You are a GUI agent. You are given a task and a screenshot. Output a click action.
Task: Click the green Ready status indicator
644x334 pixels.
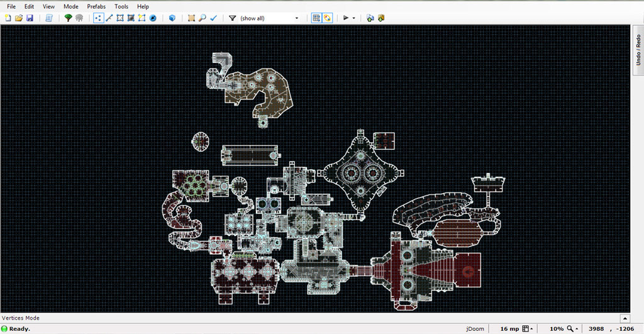[4, 329]
